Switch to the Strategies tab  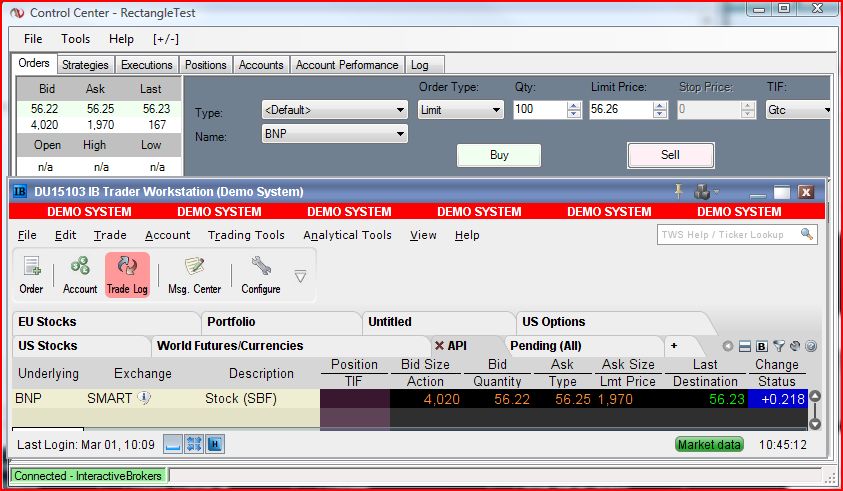[x=85, y=65]
